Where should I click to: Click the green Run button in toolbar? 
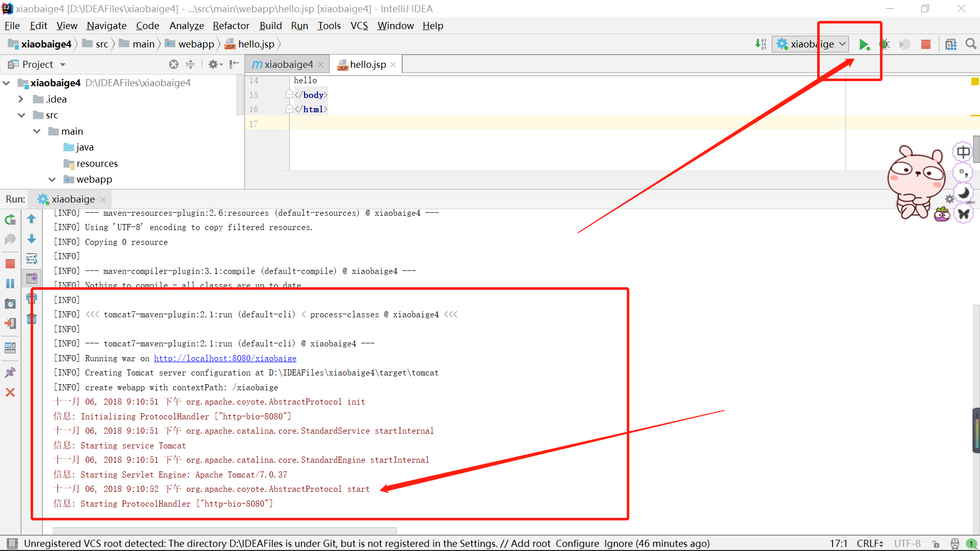[864, 44]
